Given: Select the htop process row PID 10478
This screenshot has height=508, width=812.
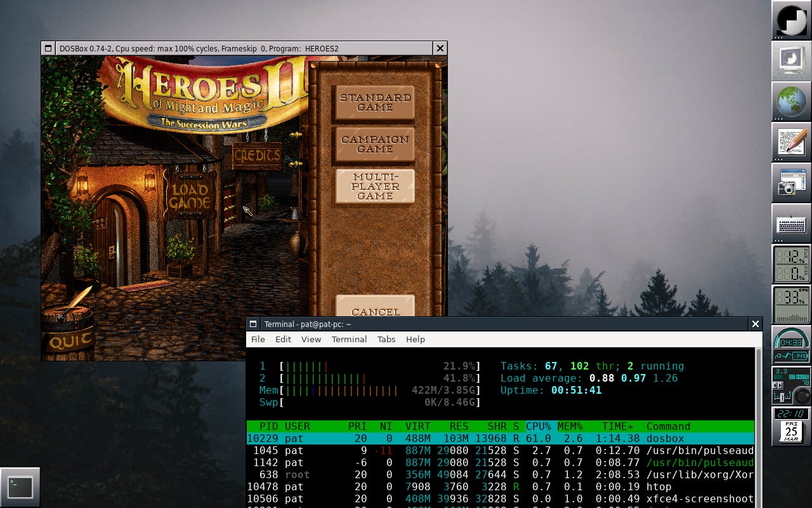Looking at the screenshot, I should point(501,486).
